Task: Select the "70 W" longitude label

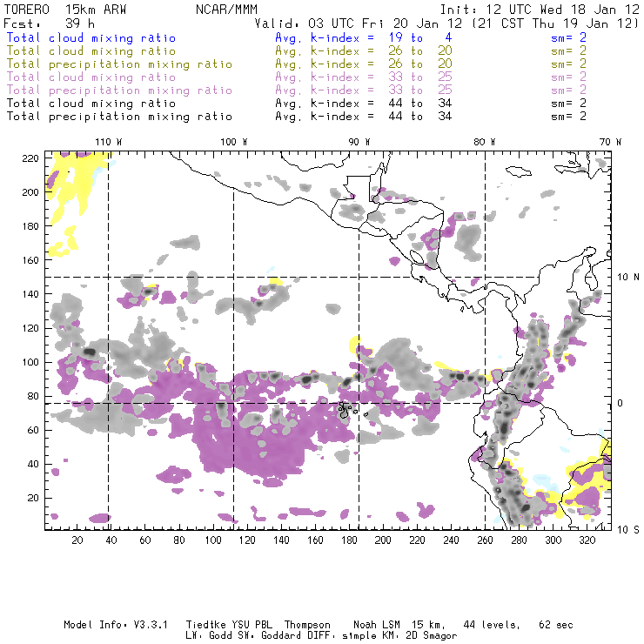Action: [x=610, y=142]
